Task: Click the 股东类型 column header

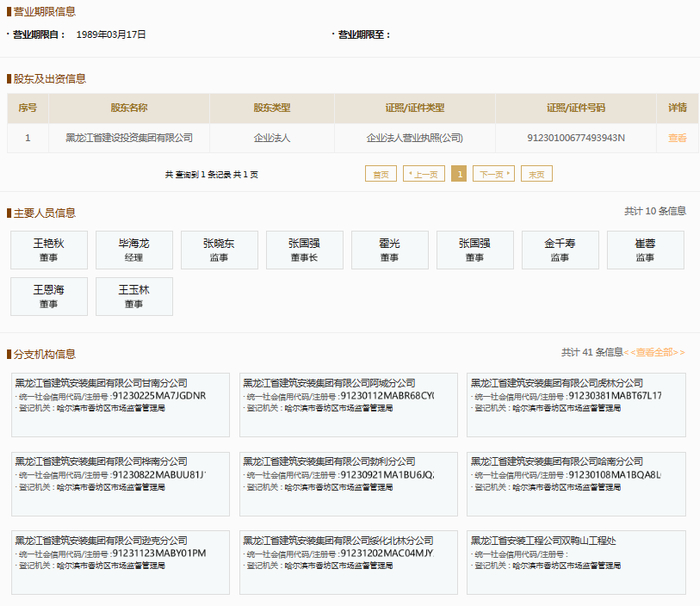Action: (x=272, y=108)
